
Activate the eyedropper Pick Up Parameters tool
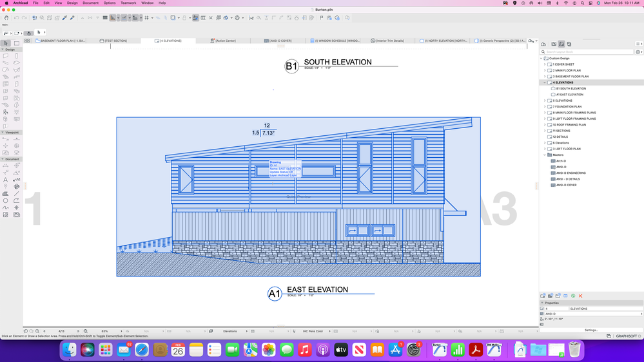pyautogui.click(x=64, y=17)
